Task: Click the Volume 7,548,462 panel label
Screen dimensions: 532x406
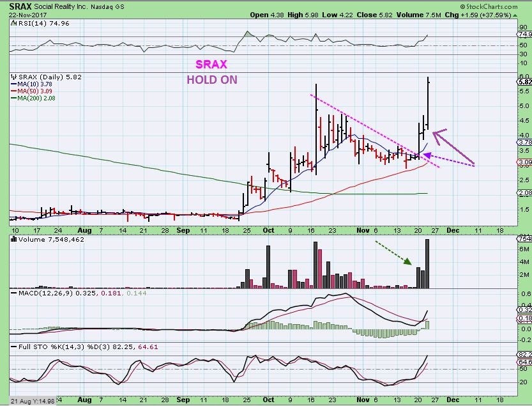Action: 51,239
